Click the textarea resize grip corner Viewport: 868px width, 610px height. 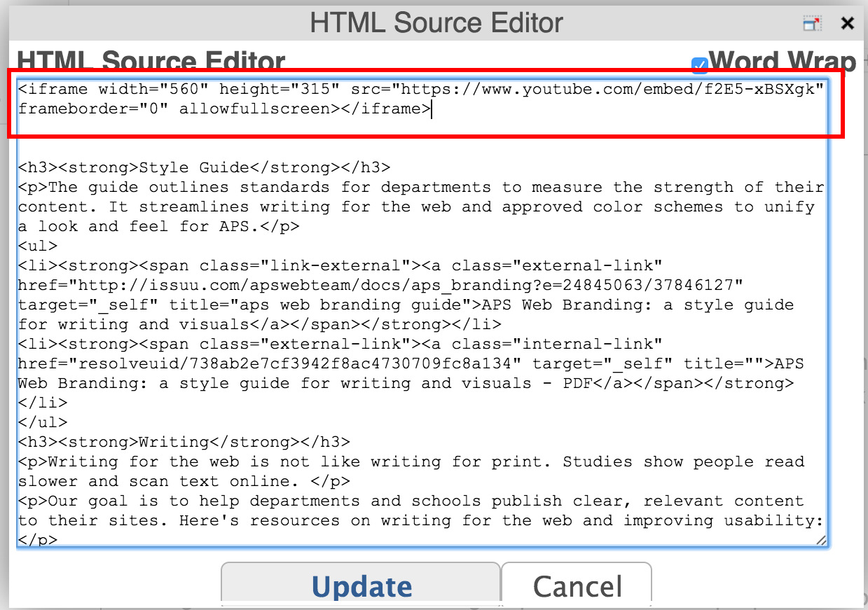pyautogui.click(x=821, y=540)
